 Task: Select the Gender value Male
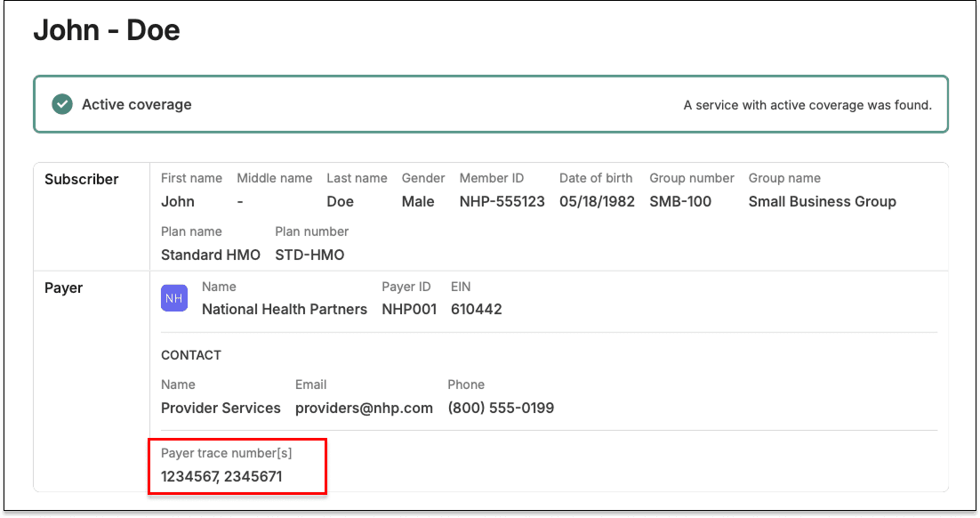[x=418, y=201]
